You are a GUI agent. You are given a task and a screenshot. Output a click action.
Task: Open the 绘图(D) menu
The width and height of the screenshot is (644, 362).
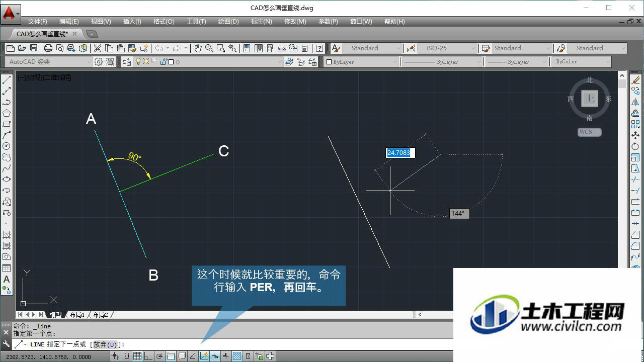(228, 22)
